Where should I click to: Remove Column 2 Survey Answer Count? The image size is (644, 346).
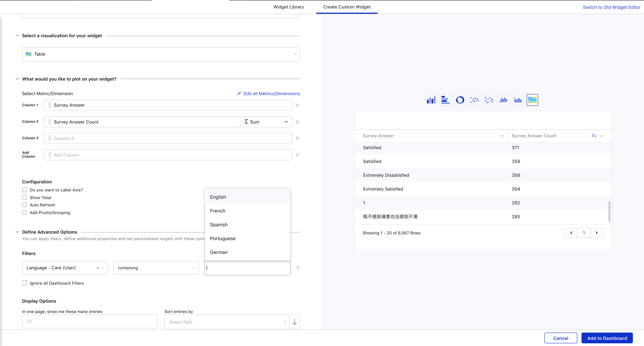[x=297, y=122]
